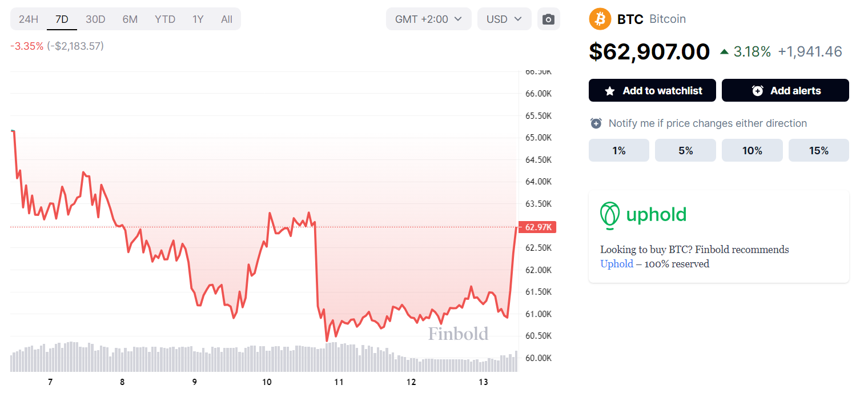The width and height of the screenshot is (868, 401).
Task: Open the Uphold hyperlink
Action: (616, 264)
